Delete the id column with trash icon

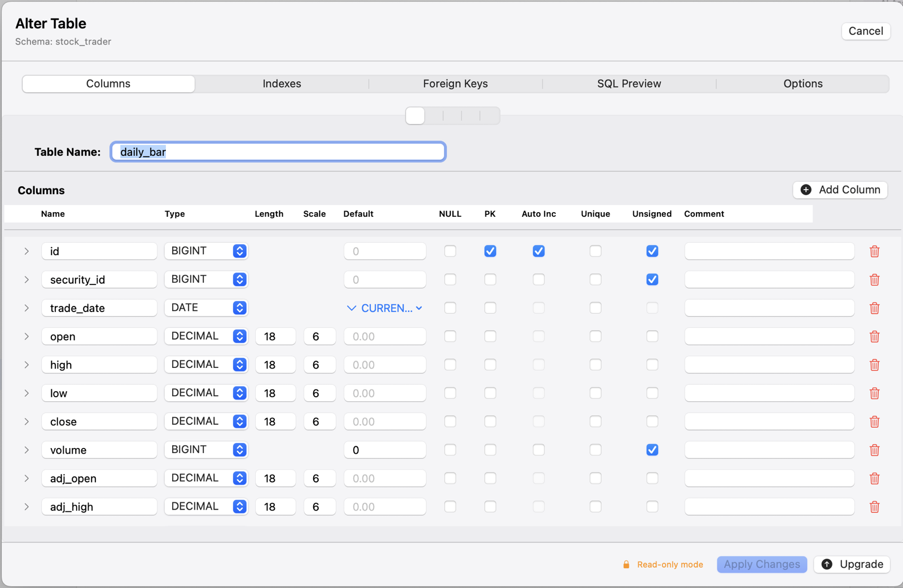(x=874, y=251)
